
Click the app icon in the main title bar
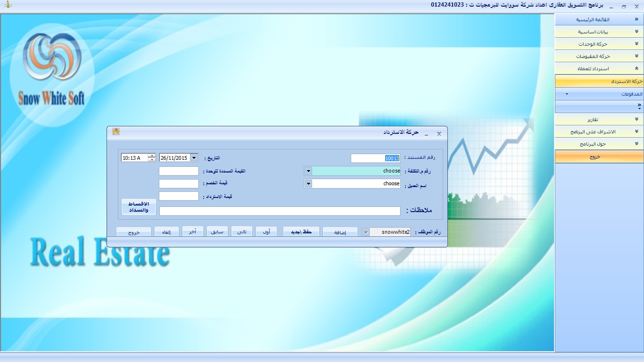tap(8, 5)
